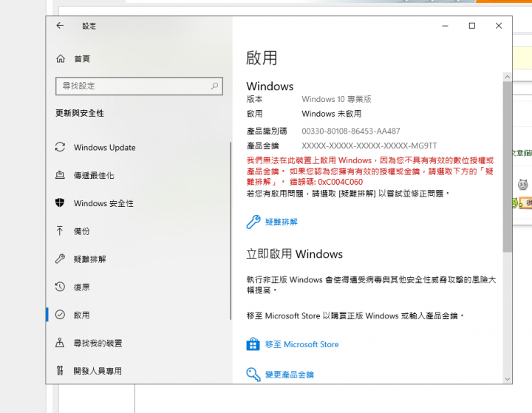
Task: Click product ID 00330-80108-86453-AA487
Action: point(351,131)
